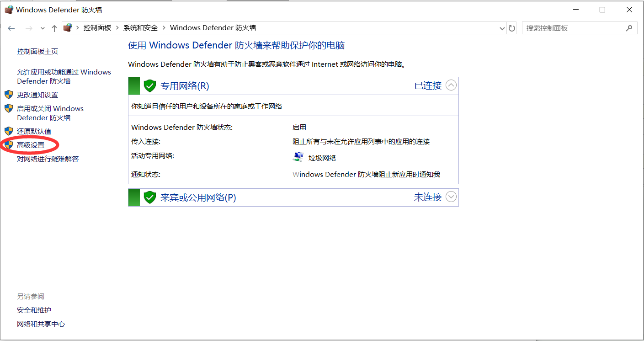Expand the chevron before 控制面板 breadcrumb
This screenshot has width=644, height=341.
(78, 28)
